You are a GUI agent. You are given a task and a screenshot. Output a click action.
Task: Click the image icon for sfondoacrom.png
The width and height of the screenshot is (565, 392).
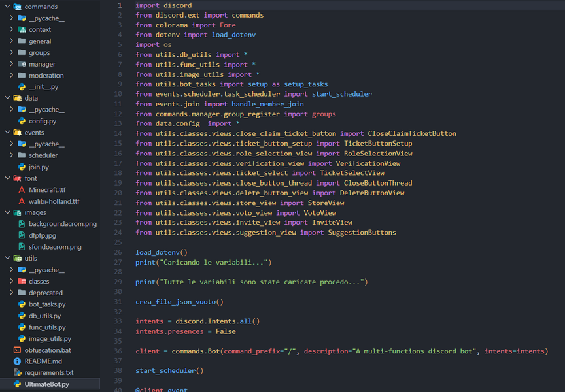point(22,247)
